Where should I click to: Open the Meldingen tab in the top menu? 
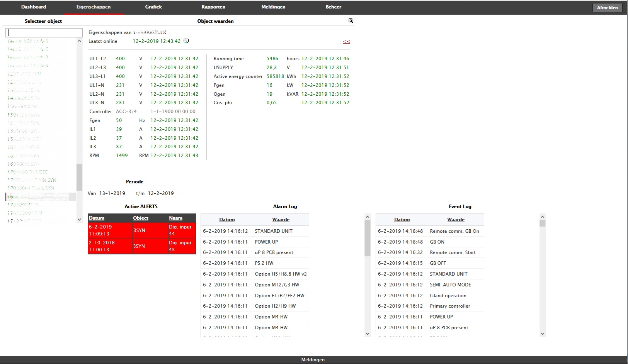(273, 7)
